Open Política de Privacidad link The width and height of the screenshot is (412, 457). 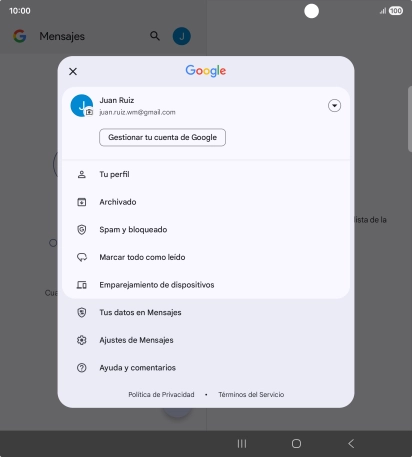161,395
